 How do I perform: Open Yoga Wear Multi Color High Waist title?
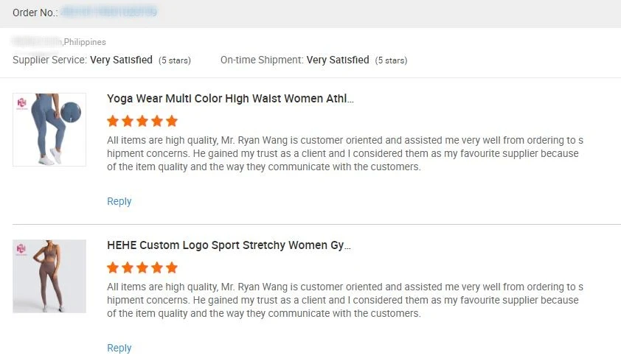tap(230, 98)
